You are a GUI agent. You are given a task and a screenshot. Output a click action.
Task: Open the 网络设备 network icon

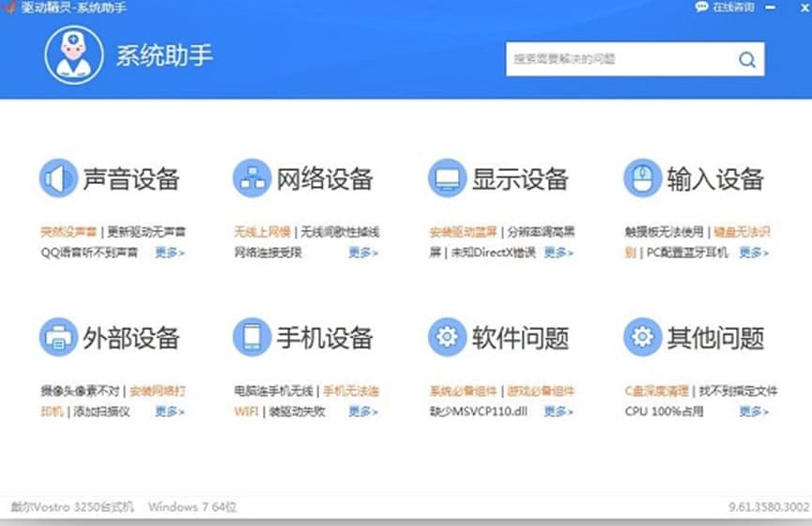tap(253, 178)
